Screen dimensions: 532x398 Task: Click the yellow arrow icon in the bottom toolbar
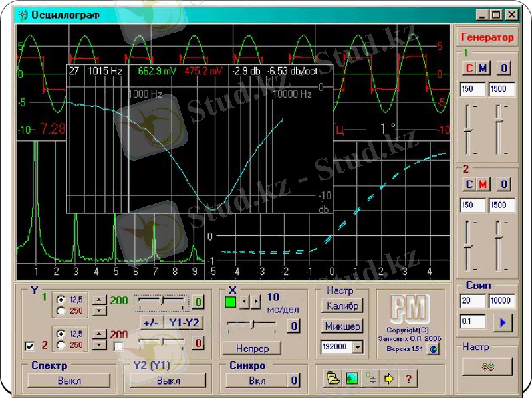pyautogui.click(x=390, y=379)
